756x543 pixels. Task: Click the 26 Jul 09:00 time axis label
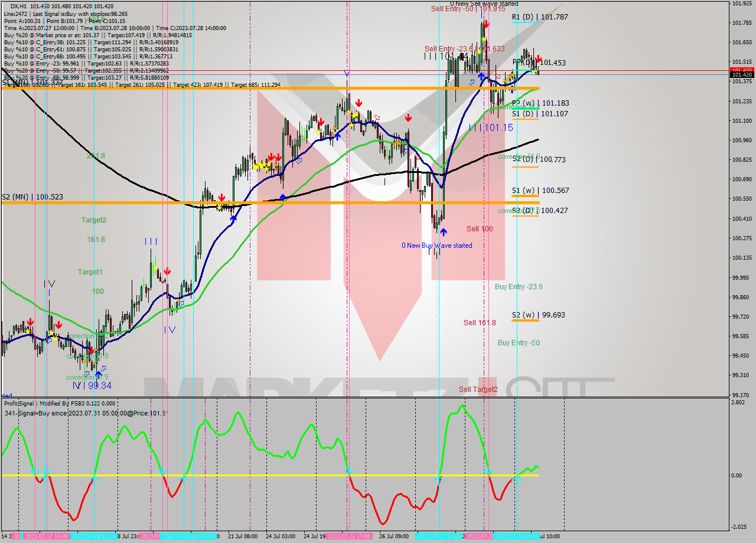tap(394, 537)
